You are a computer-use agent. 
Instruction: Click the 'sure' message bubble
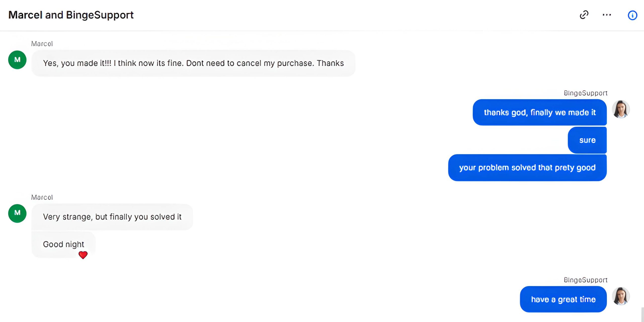click(x=587, y=140)
